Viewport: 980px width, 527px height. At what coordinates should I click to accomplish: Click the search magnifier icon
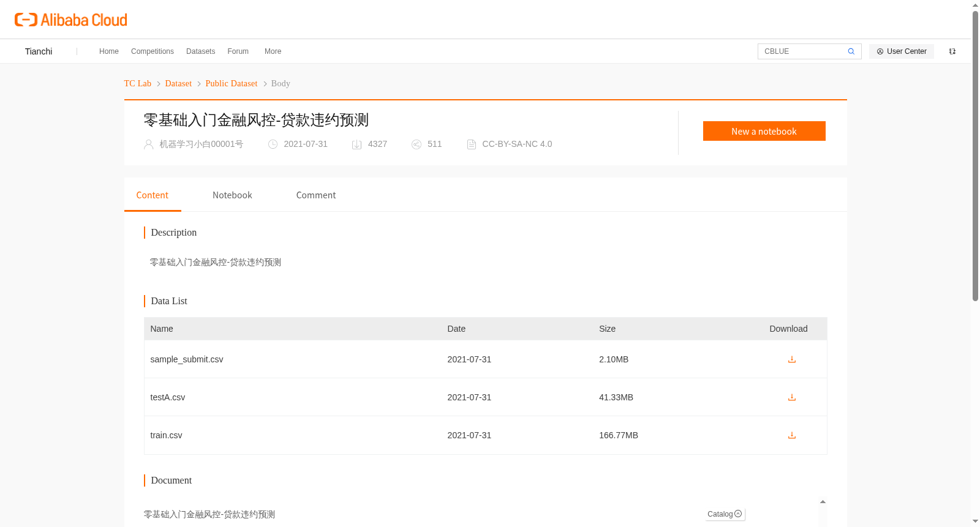[851, 51]
